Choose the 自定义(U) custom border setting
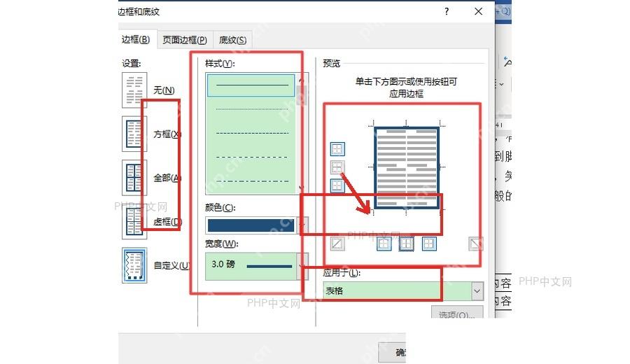 click(x=134, y=265)
